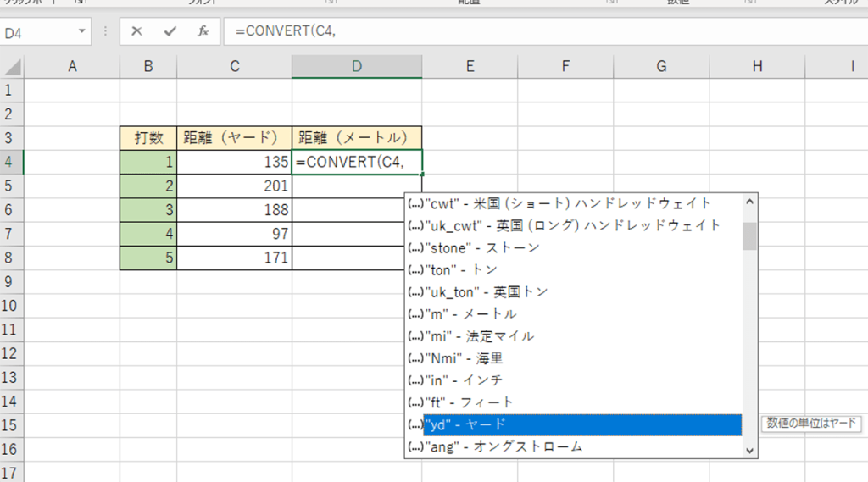Click the Select All corner triangle

coord(12,66)
